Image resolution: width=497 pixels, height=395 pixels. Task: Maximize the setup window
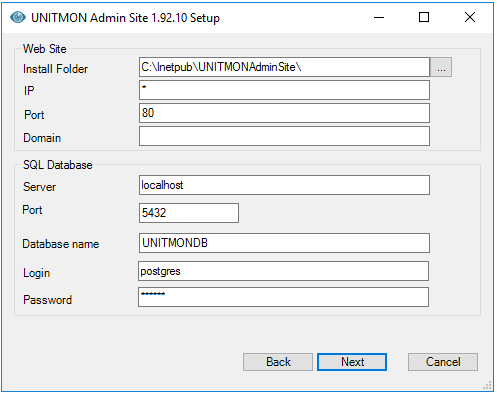424,17
